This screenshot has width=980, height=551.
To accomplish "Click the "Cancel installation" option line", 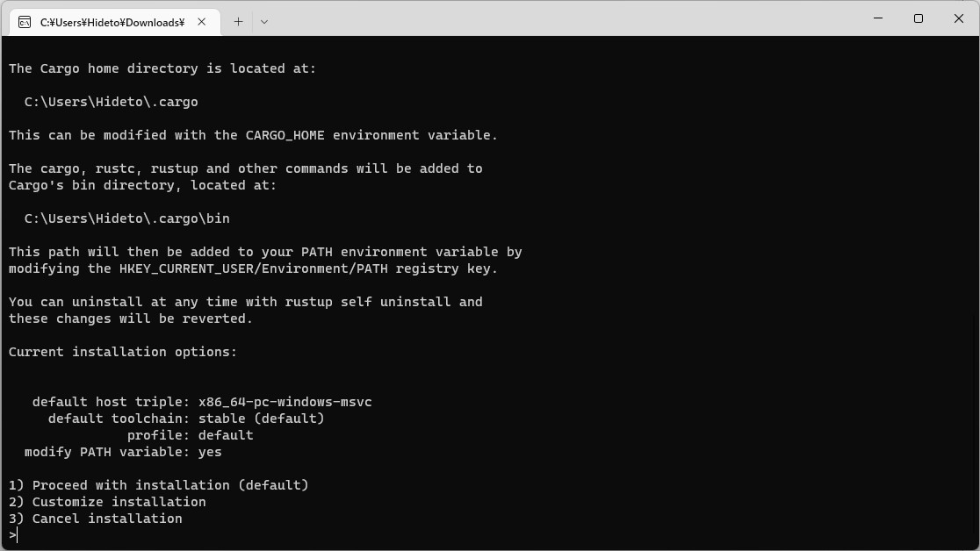I will click(x=96, y=519).
